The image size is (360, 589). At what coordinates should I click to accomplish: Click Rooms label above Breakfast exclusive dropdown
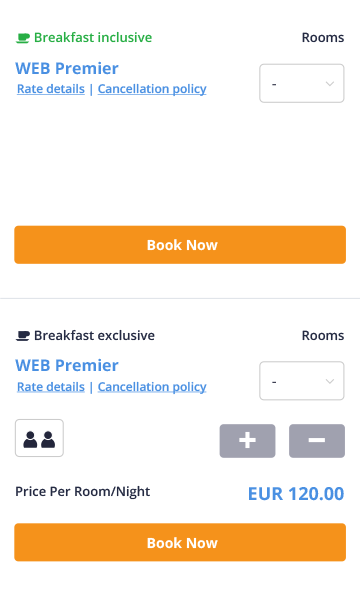(323, 335)
